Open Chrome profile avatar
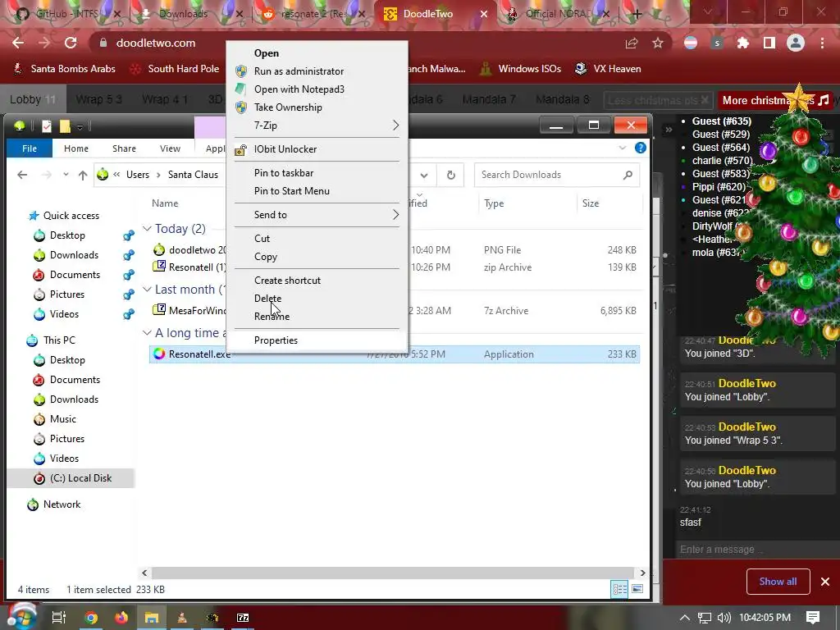This screenshot has height=630, width=840. 796,43
